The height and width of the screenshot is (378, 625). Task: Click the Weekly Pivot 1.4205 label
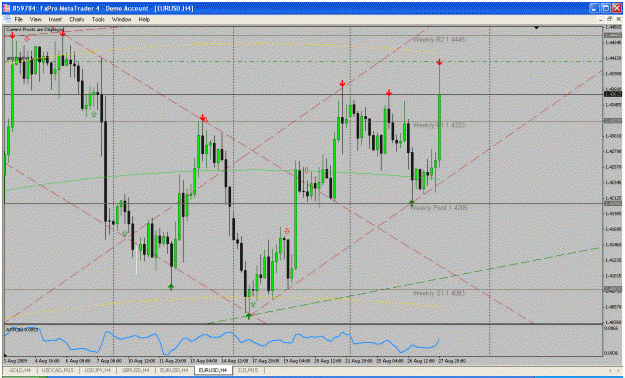(439, 208)
